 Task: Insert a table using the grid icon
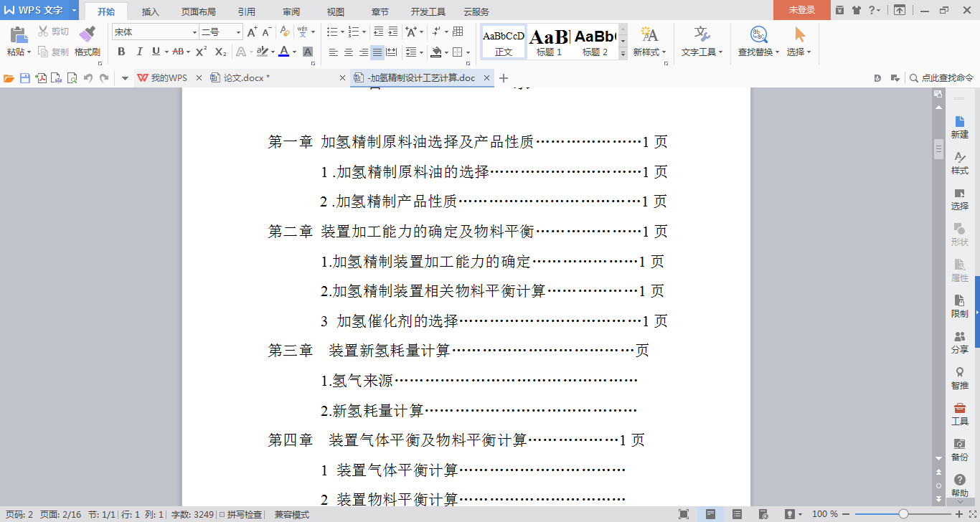click(458, 32)
